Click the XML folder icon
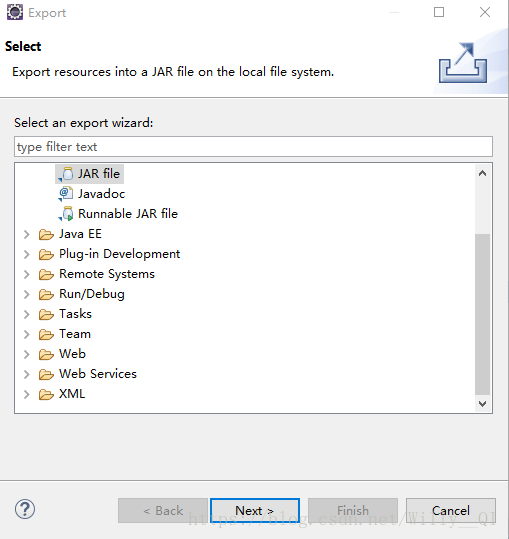509x539 pixels. 46,394
